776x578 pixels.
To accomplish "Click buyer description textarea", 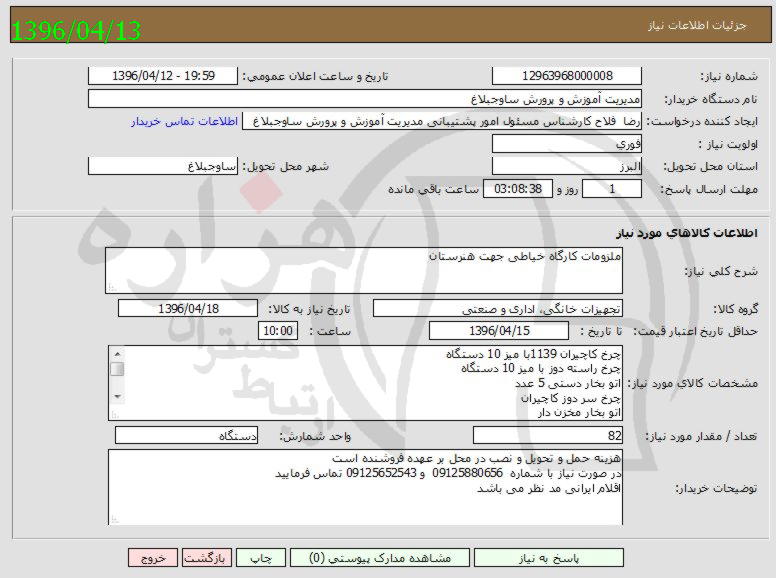I will coord(365,487).
